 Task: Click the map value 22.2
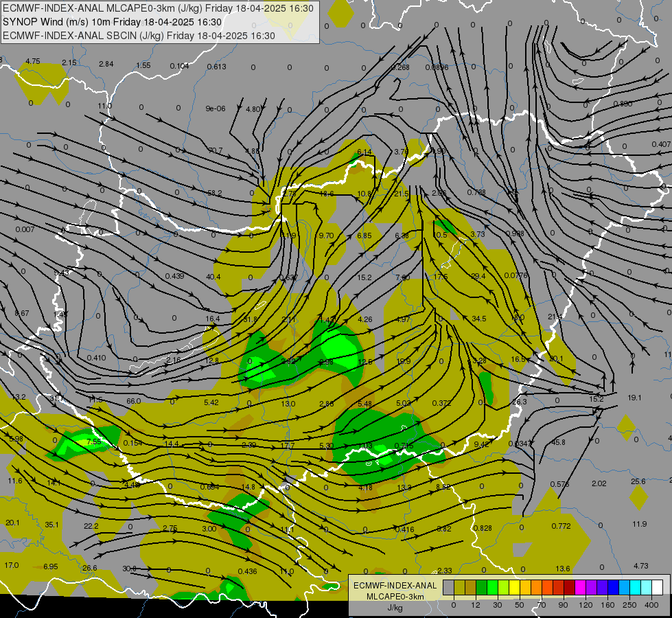[91, 526]
